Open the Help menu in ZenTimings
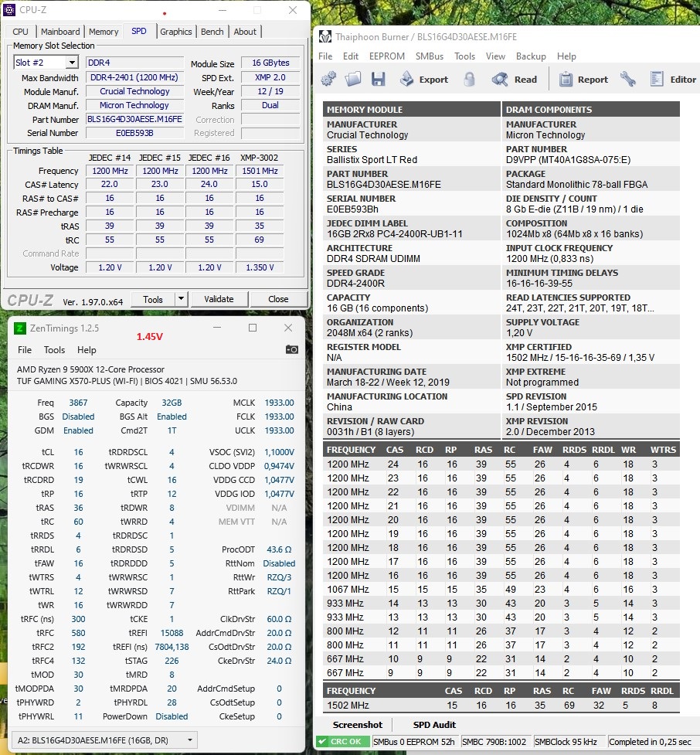This screenshot has width=700, height=755. pos(87,350)
